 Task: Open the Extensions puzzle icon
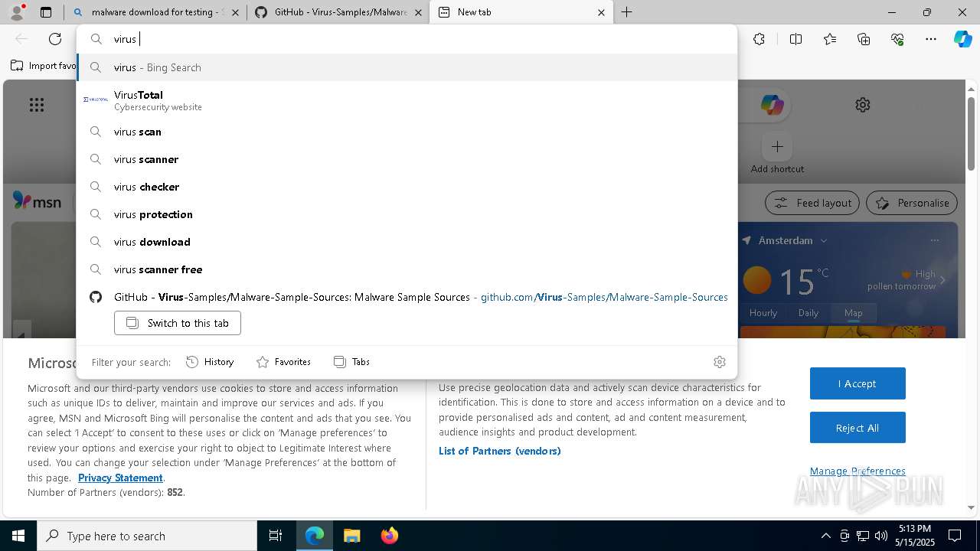click(759, 39)
